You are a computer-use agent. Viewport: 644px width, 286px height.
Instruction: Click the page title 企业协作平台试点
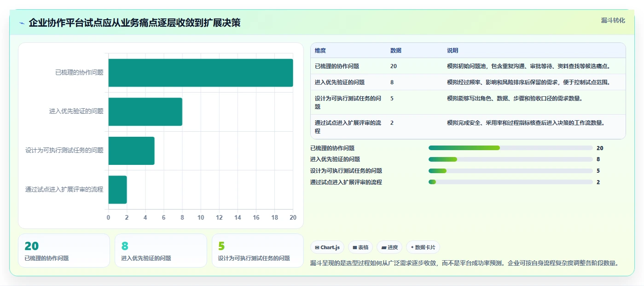point(134,23)
